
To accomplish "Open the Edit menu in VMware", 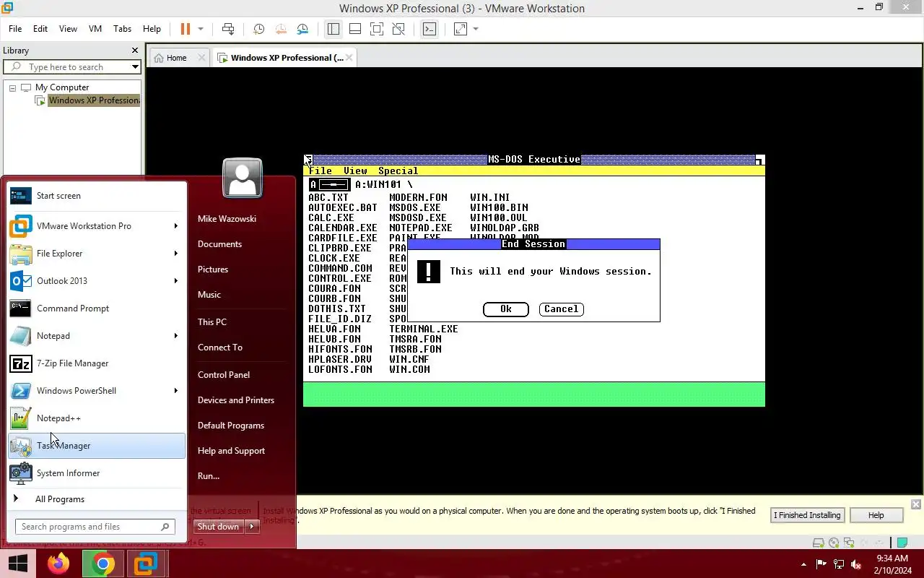I will coord(40,29).
